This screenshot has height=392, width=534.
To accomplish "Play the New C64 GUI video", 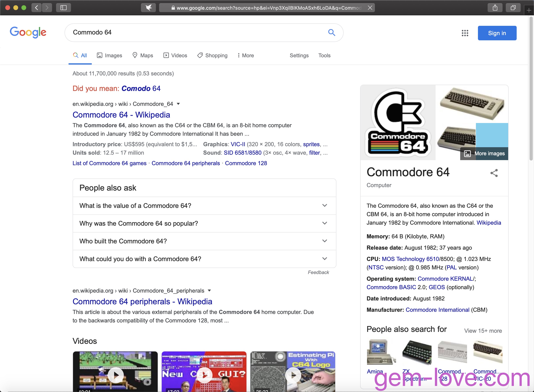I will [x=204, y=372].
